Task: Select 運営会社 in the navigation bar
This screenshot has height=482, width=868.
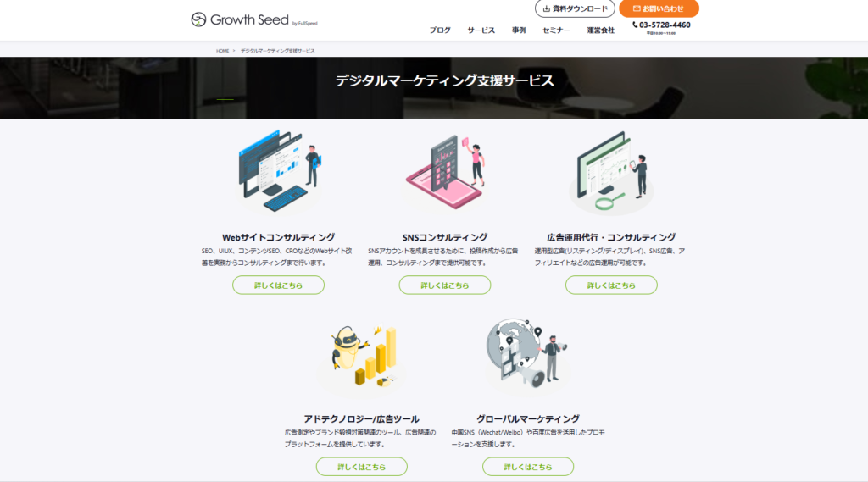Action: 600,30
